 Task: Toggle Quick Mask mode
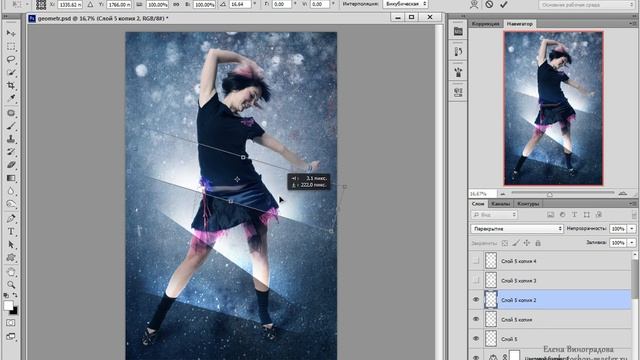point(11,323)
